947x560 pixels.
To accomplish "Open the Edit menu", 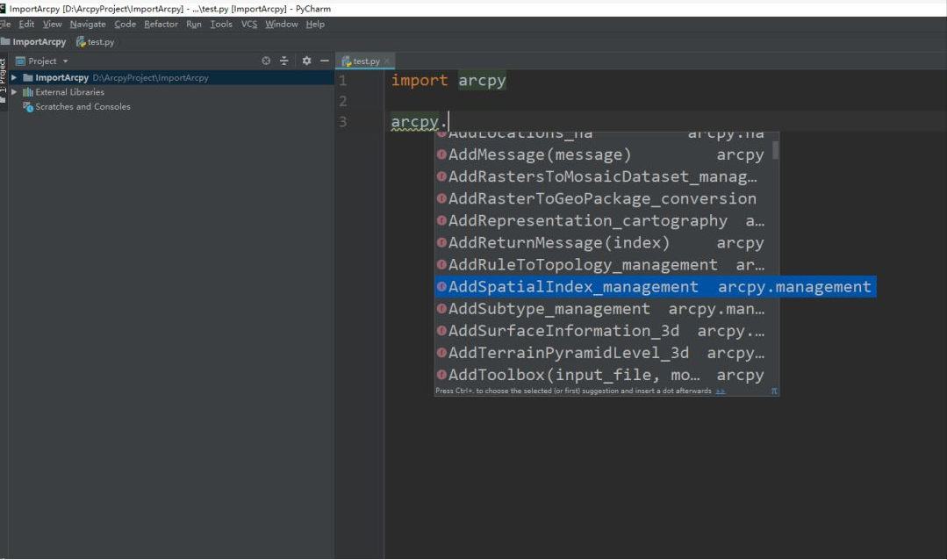I will click(26, 25).
